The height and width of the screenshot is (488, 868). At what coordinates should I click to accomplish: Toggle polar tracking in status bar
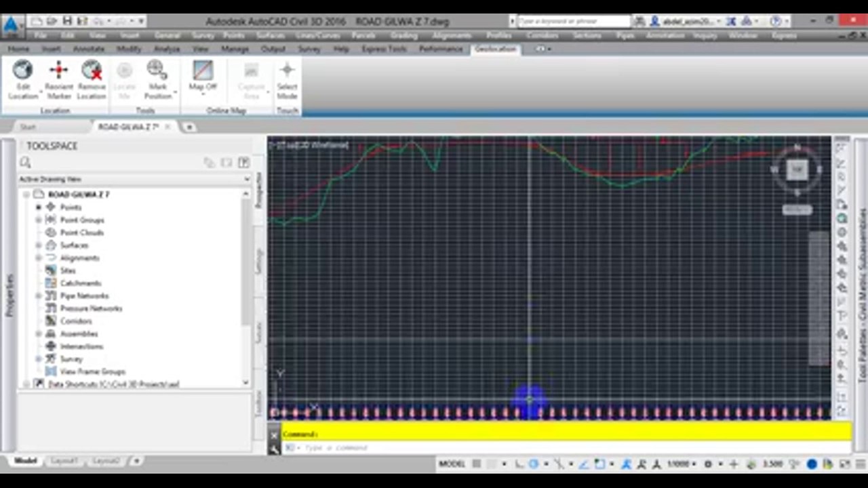click(x=534, y=464)
